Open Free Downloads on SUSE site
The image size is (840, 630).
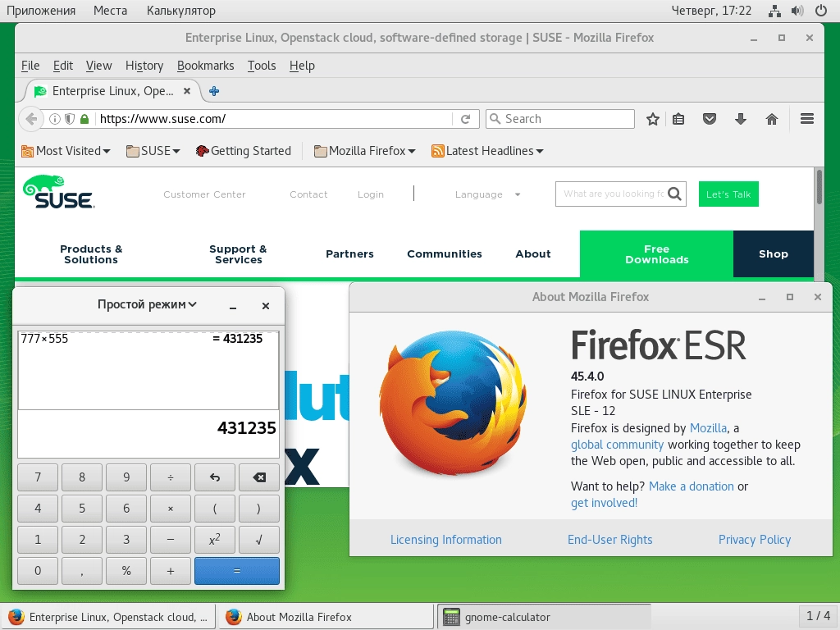(656, 254)
